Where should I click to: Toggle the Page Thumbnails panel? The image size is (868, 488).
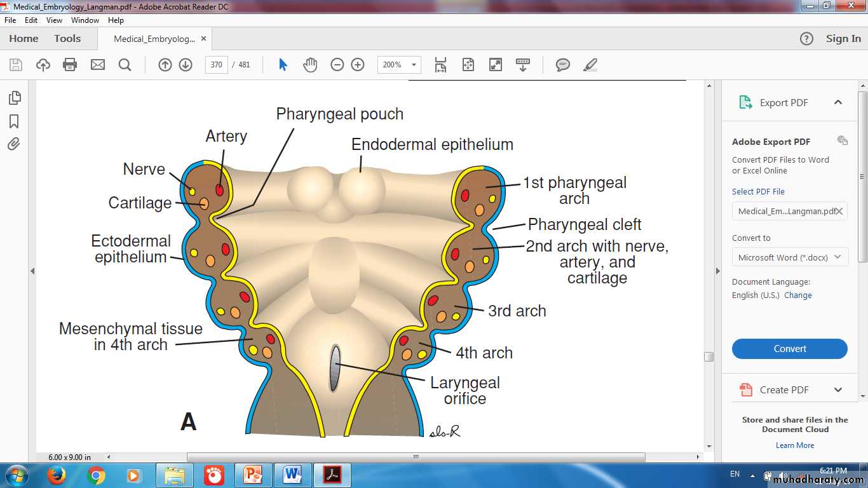(14, 98)
